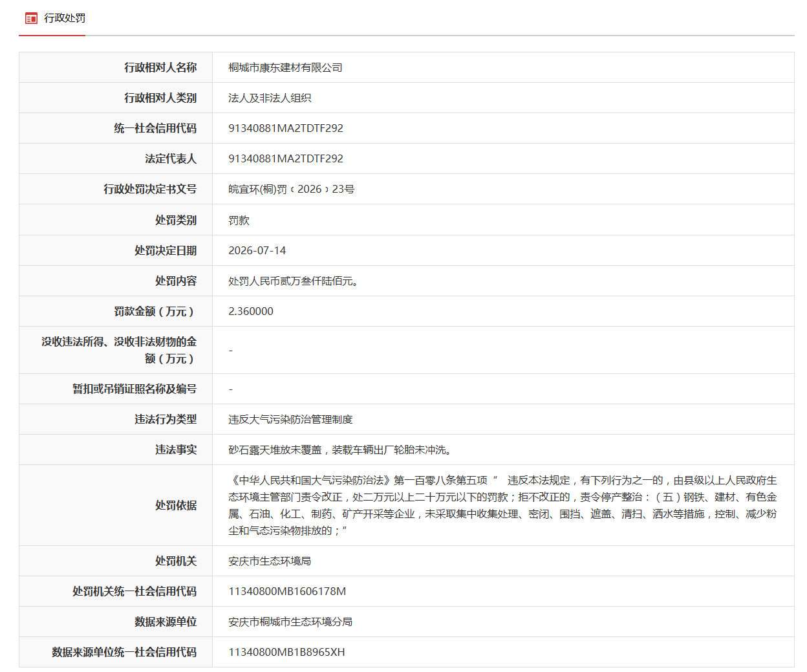Click the 数据来源单位 label
This screenshot has height=672, width=807.
(166, 622)
